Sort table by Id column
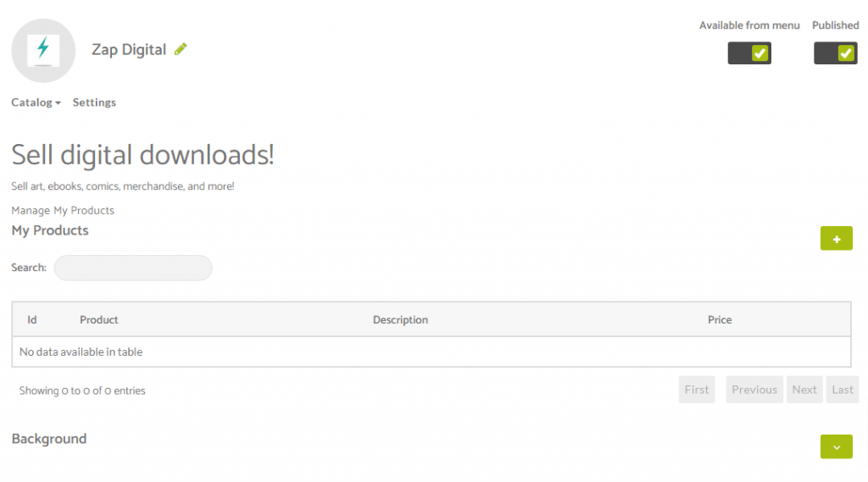Screen dimensions: 868x482 pyautogui.click(x=32, y=320)
